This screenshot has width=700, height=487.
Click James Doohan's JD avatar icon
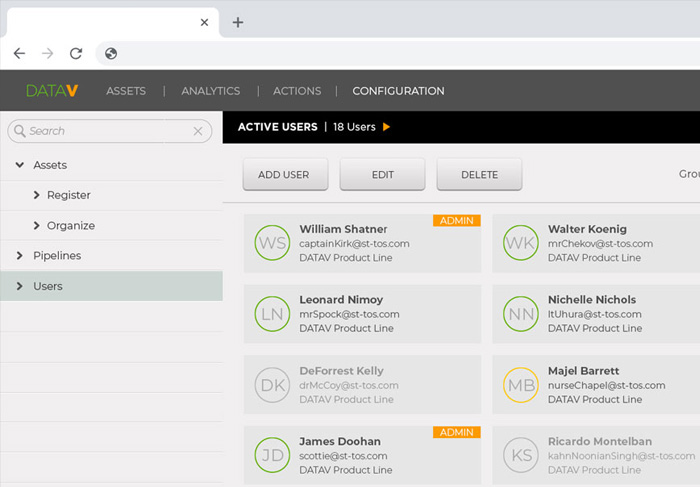click(x=272, y=455)
